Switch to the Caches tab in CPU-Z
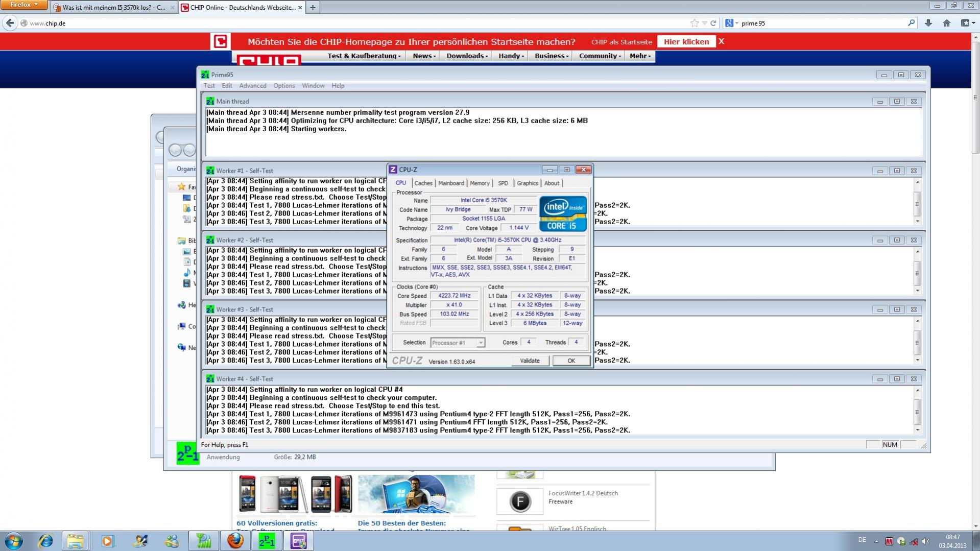The image size is (980, 551). [x=423, y=183]
